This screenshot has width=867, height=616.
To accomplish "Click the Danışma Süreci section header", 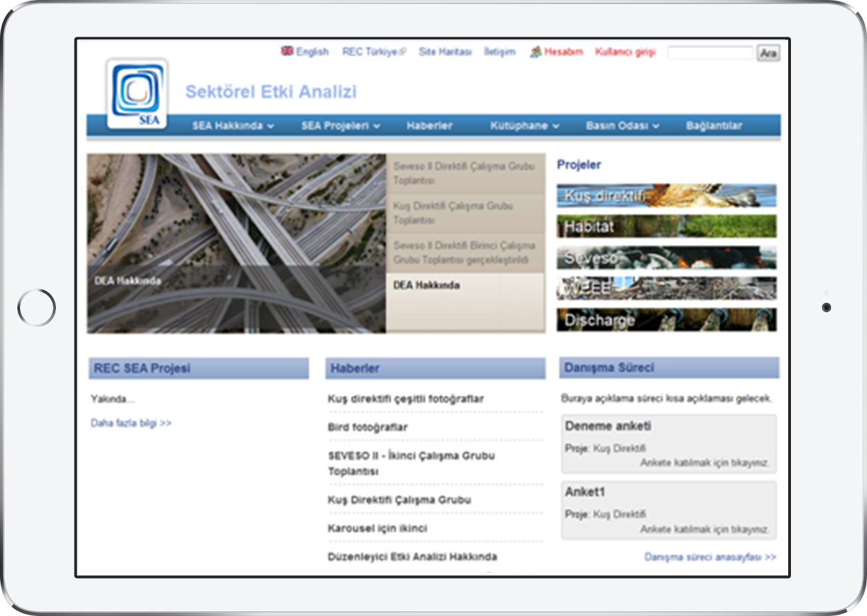I will coord(669,368).
